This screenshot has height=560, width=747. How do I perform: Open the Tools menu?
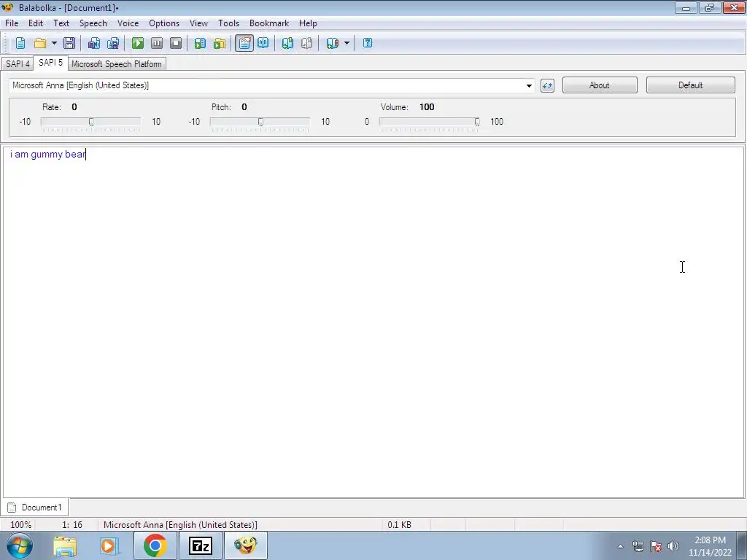tap(228, 23)
